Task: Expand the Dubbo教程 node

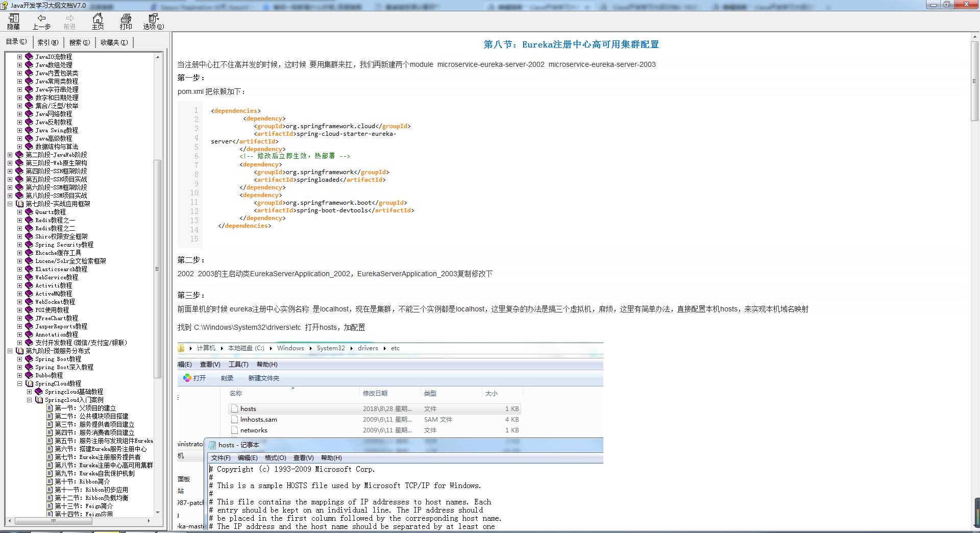Action: (20, 375)
